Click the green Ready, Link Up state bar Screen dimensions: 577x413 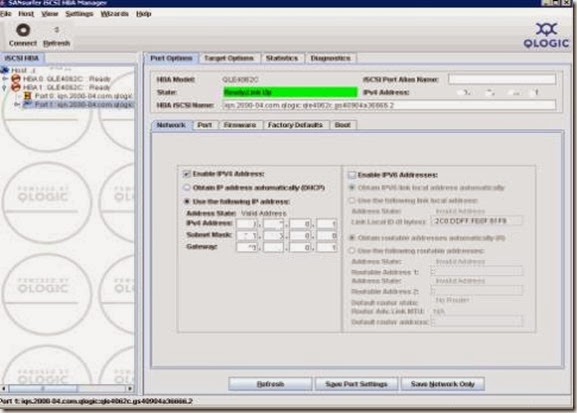click(290, 92)
